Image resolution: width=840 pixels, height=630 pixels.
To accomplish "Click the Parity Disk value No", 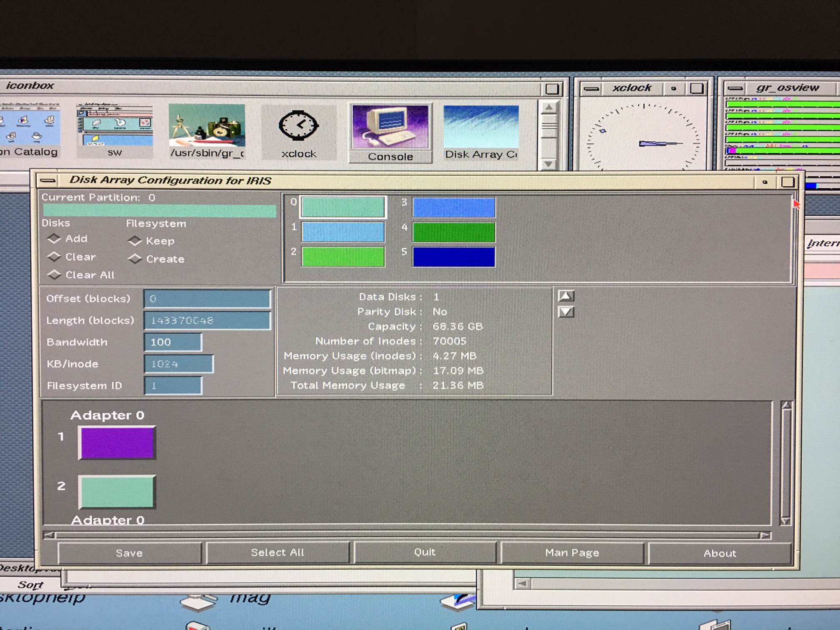I will [440, 312].
